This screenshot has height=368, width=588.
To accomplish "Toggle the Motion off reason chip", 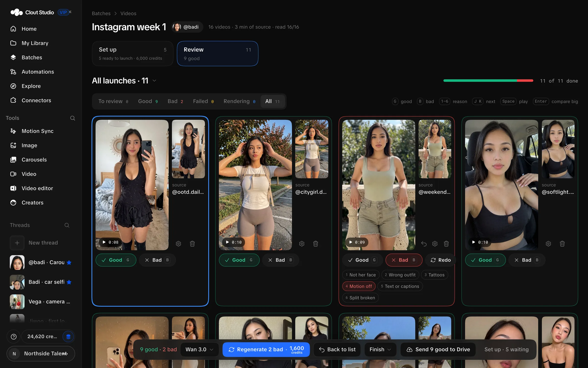I will click(x=359, y=286).
